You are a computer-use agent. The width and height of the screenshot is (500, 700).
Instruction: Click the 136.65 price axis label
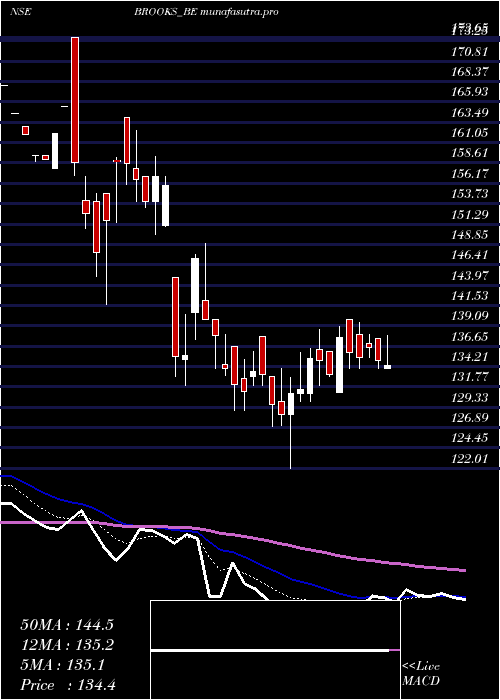click(x=469, y=337)
